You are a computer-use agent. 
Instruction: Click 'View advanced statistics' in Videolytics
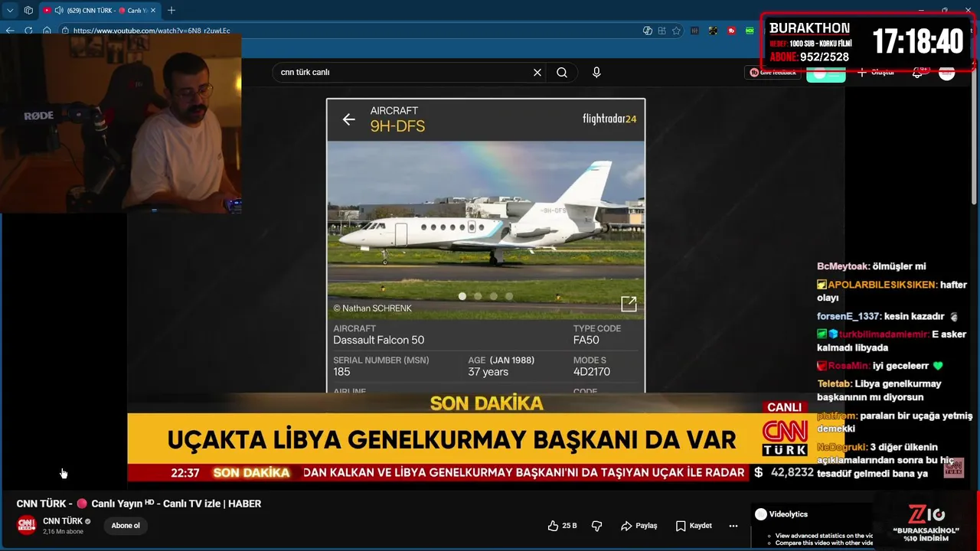point(824,536)
